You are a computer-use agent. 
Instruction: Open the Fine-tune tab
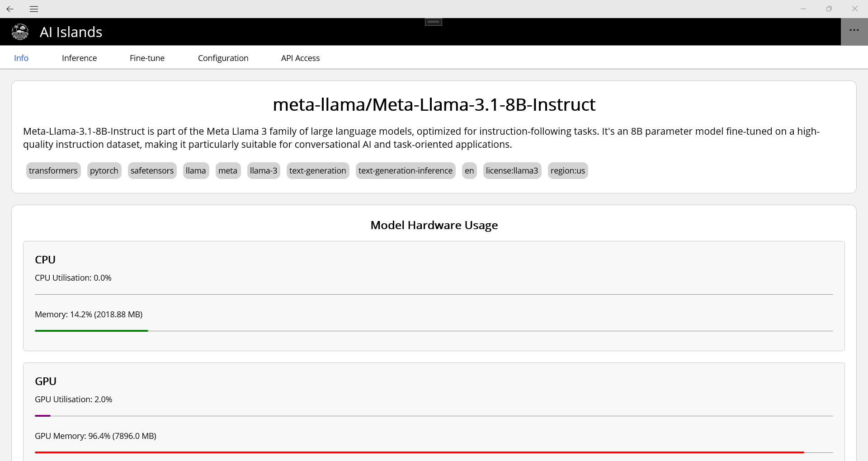(x=147, y=58)
